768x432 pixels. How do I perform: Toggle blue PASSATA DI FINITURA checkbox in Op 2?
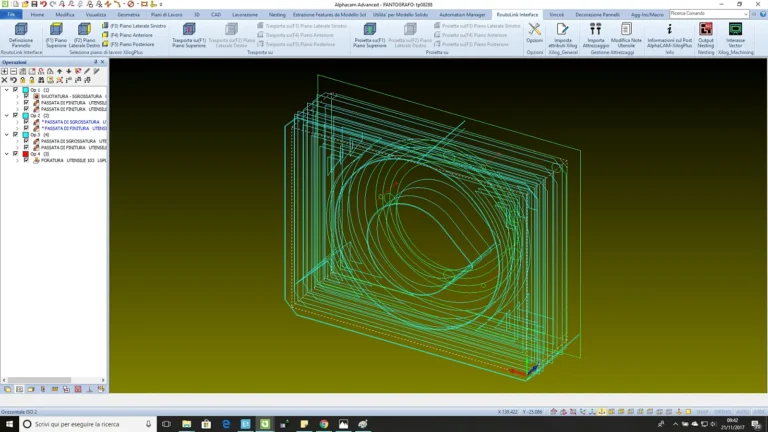tap(26, 128)
